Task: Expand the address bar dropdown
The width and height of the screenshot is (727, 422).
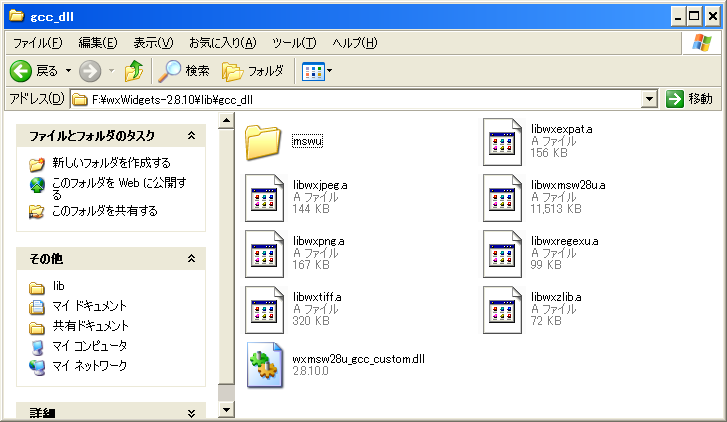Action: (x=650, y=99)
